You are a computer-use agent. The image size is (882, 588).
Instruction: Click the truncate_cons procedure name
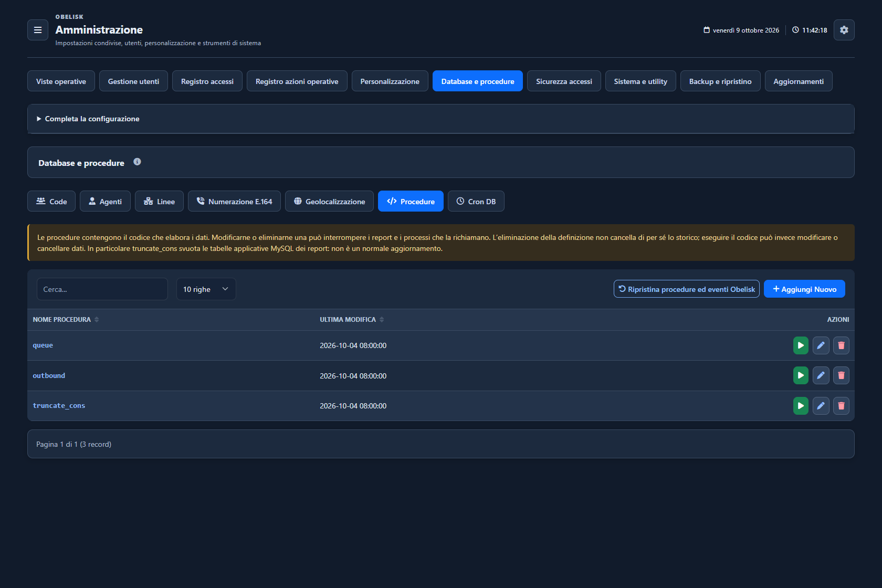click(59, 406)
